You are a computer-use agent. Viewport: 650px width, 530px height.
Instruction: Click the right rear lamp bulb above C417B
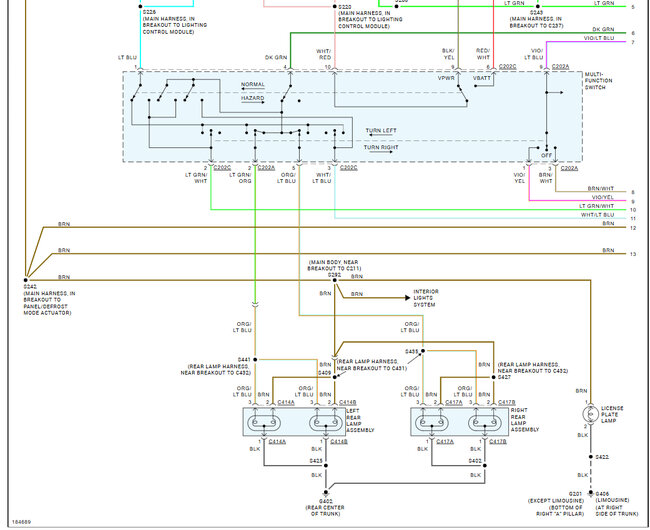(x=485, y=423)
